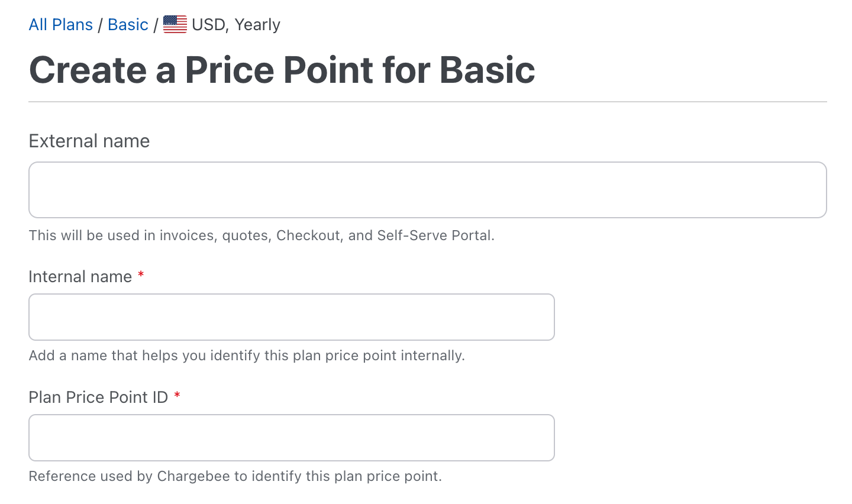Image resolution: width=852 pixels, height=504 pixels.
Task: Go to the Basic plan breadcrumb
Action: point(128,25)
